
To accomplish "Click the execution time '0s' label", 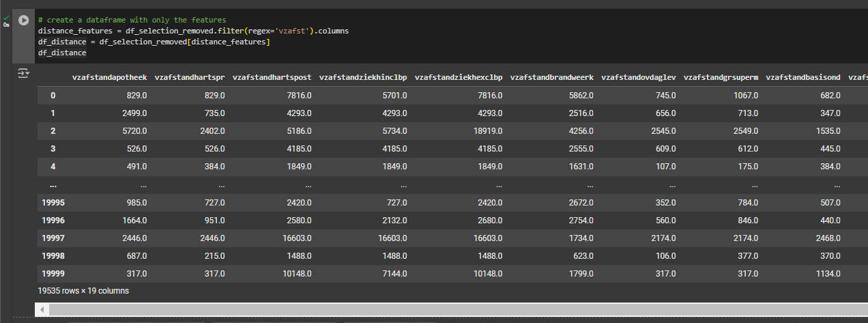I will [6, 25].
